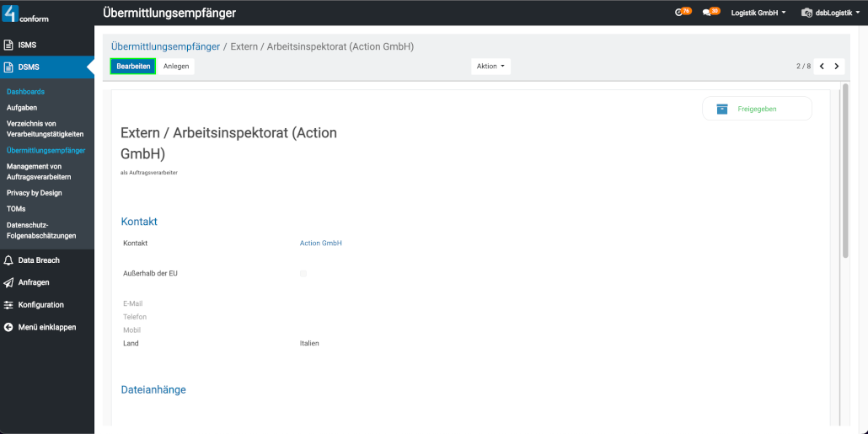
Task: Click the vertical scrollbar of the form
Action: coord(845,169)
